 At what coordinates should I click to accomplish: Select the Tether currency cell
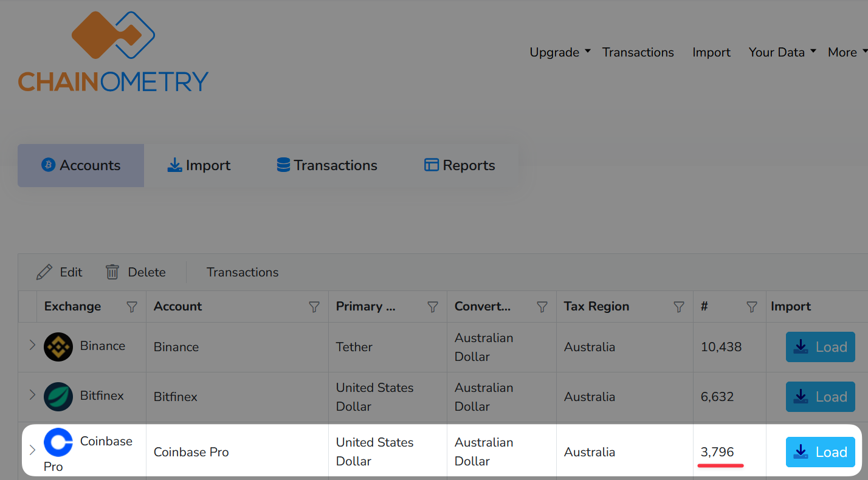coord(388,347)
